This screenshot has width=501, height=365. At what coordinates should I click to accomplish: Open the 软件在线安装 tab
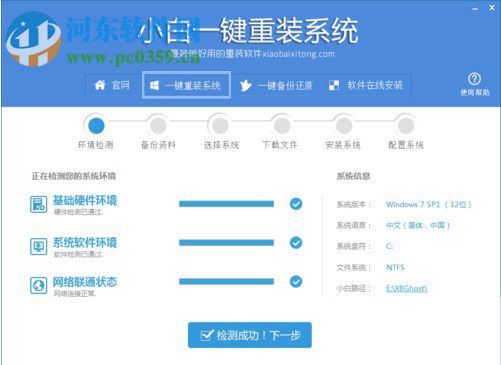tap(366, 85)
